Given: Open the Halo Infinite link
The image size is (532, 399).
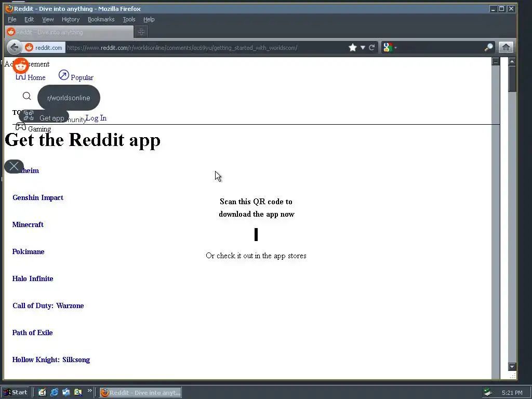Looking at the screenshot, I should tap(33, 278).
